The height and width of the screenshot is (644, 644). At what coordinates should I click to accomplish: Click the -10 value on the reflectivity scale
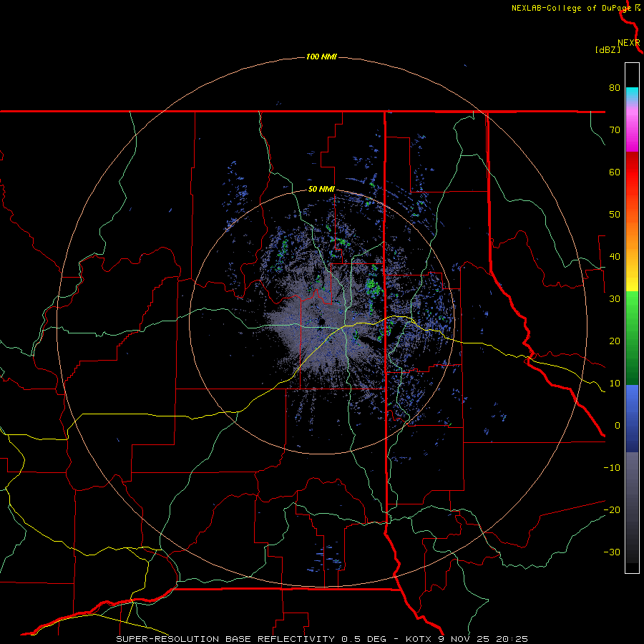tap(612, 468)
